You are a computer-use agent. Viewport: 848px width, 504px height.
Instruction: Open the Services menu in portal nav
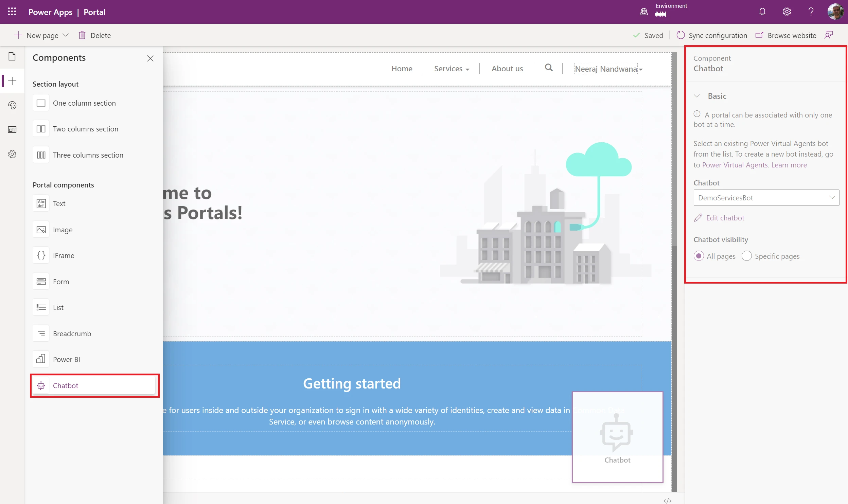point(451,69)
